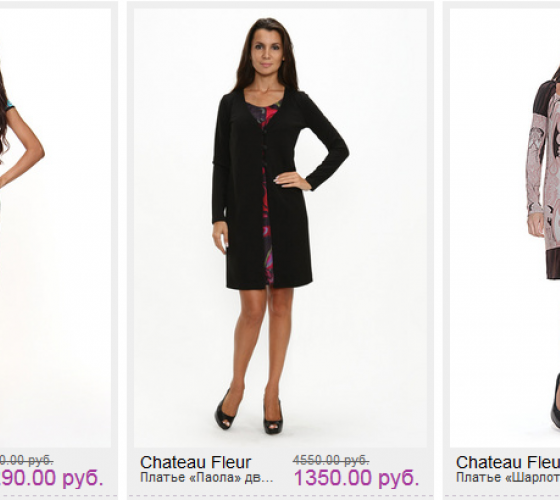Open the leftmost product photo with bare arm
This screenshot has height=500, width=560.
pos(55,228)
